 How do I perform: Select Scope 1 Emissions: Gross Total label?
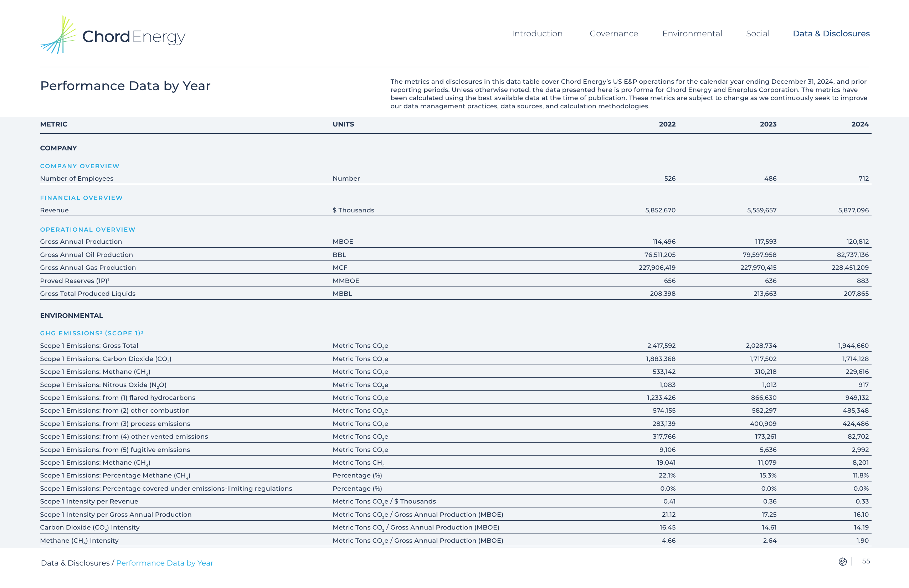tap(89, 346)
